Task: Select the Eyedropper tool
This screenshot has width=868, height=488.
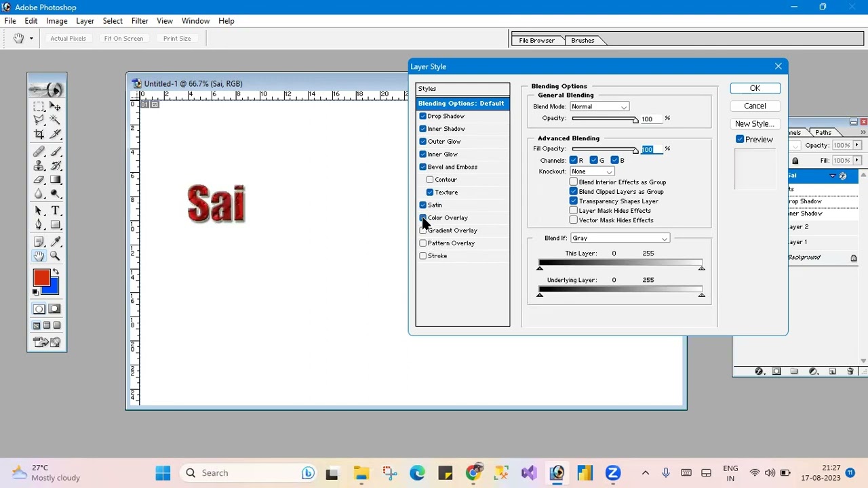Action: [55, 242]
